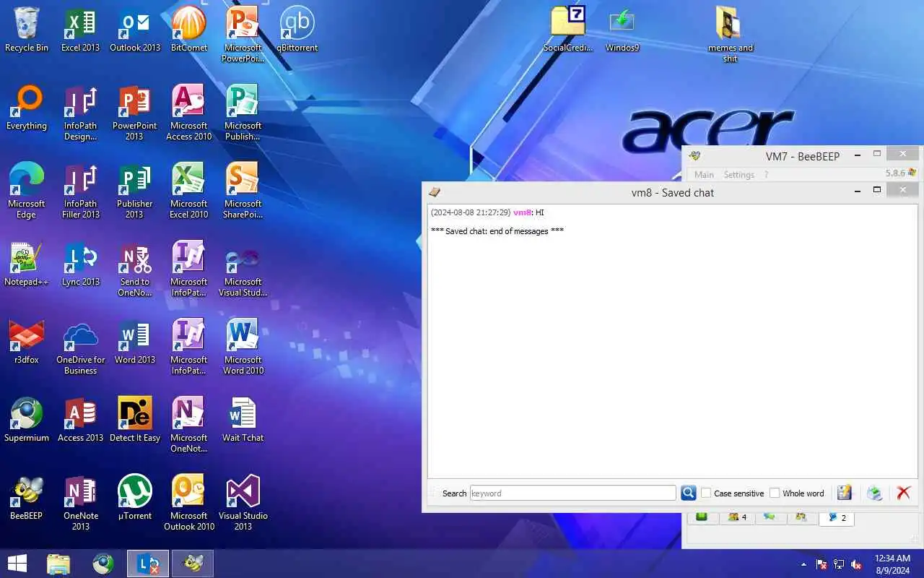
Task: Click the OneNote 2013 desktop icon
Action: coord(81,503)
